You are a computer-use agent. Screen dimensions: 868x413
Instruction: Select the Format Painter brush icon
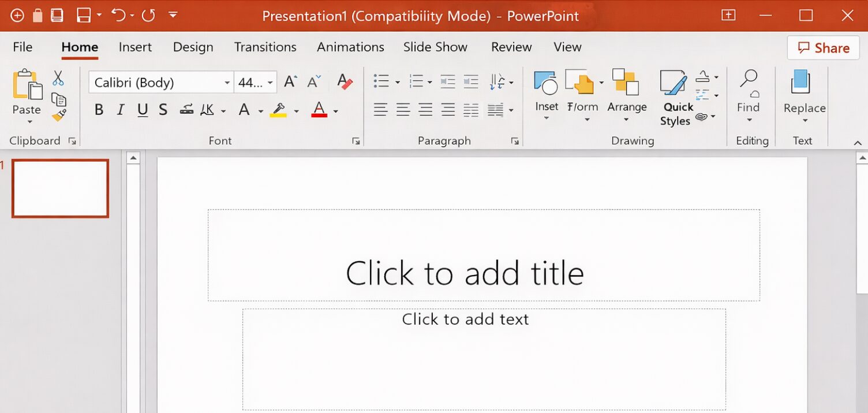click(x=58, y=116)
